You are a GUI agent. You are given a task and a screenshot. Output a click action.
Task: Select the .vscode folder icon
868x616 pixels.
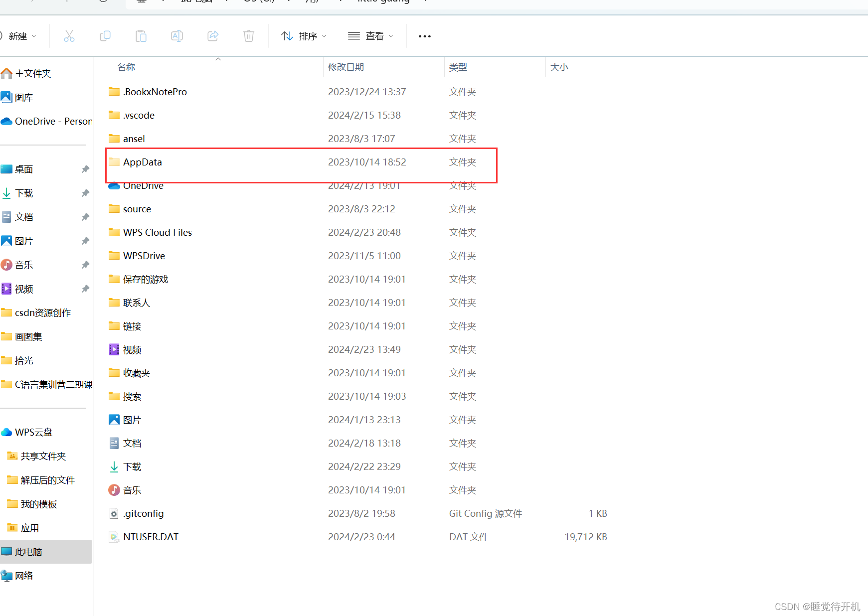pos(114,115)
